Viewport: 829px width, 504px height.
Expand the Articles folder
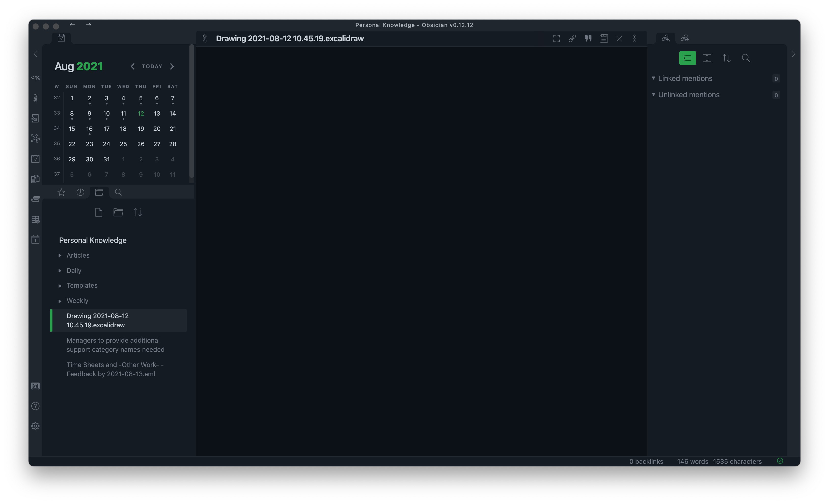[60, 255]
